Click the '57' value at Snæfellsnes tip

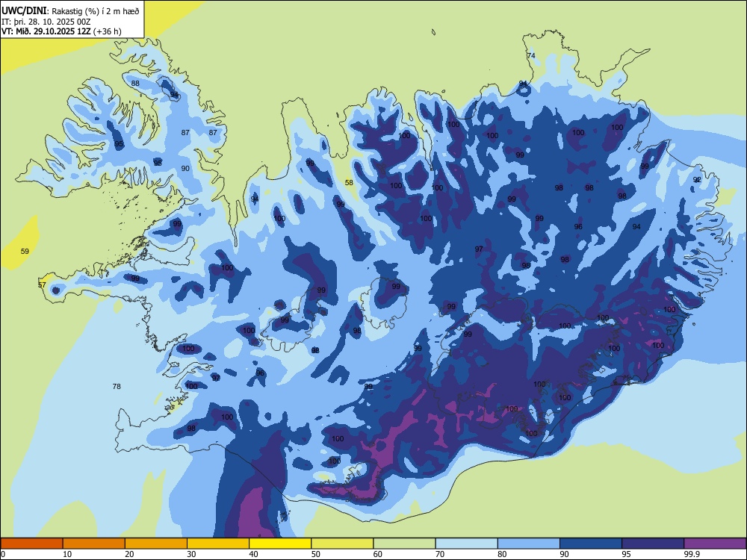(42, 284)
